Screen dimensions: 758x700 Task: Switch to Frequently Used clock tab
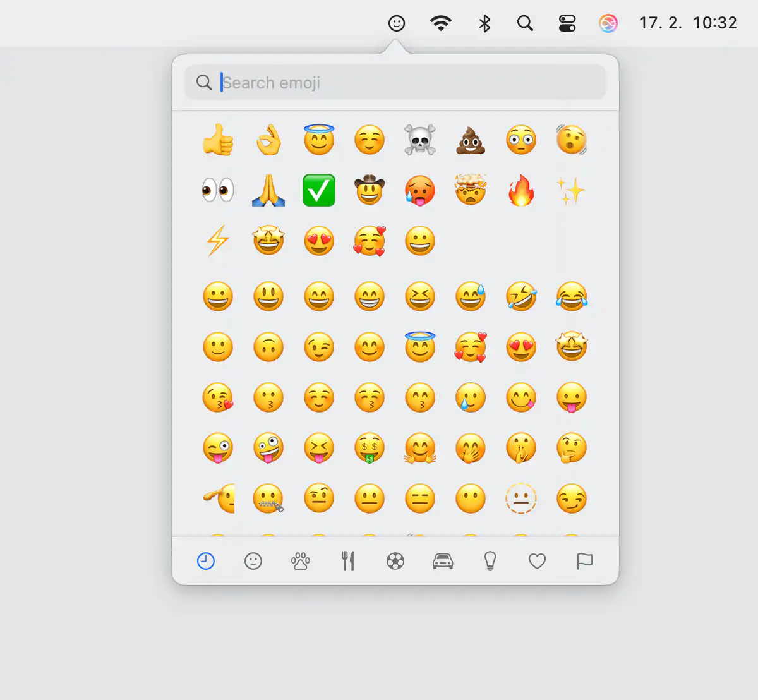coord(206,561)
